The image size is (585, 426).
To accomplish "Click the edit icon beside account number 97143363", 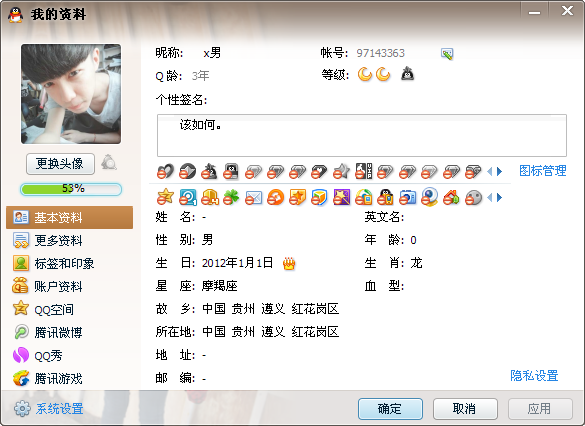I will (447, 54).
